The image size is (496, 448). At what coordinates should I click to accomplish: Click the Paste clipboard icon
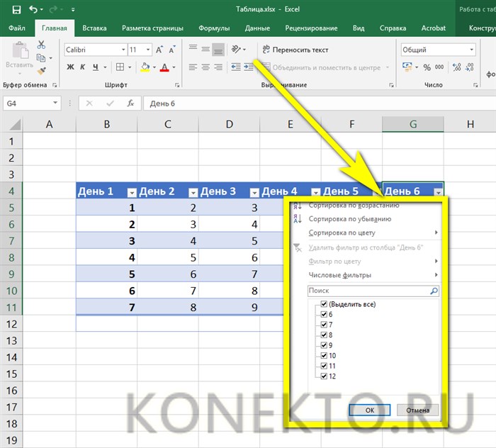[21, 50]
